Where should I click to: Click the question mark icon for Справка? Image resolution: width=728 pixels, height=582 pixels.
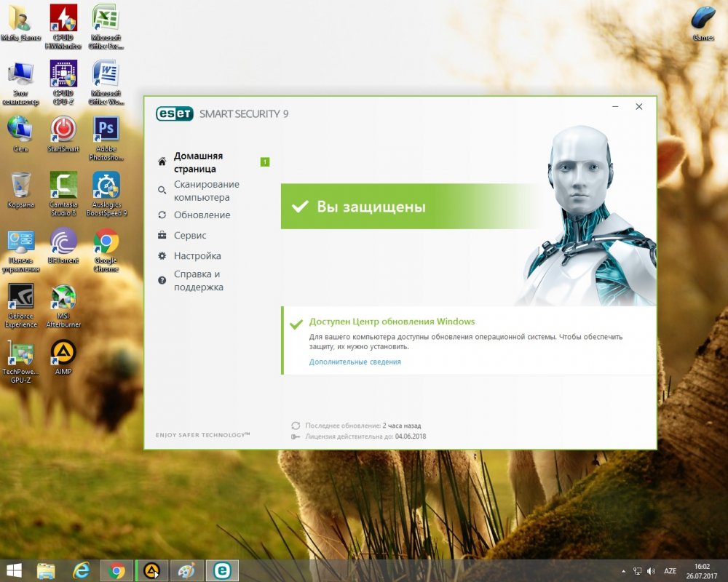162,281
